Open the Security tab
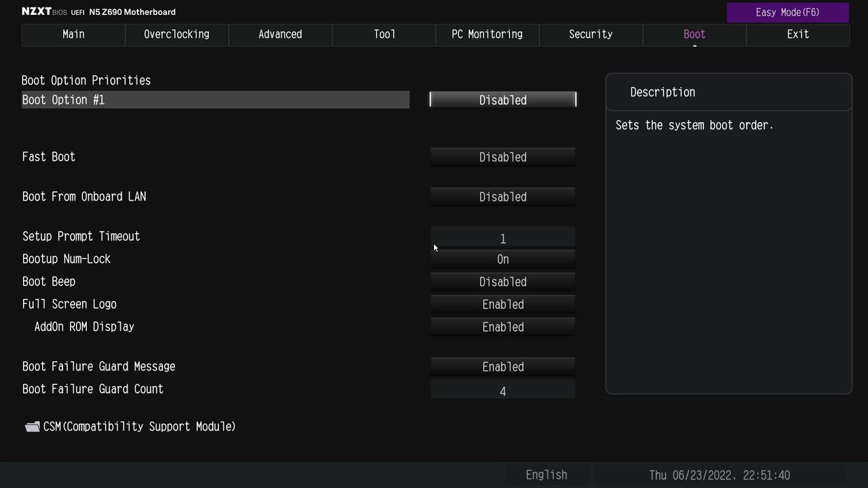 coord(591,35)
